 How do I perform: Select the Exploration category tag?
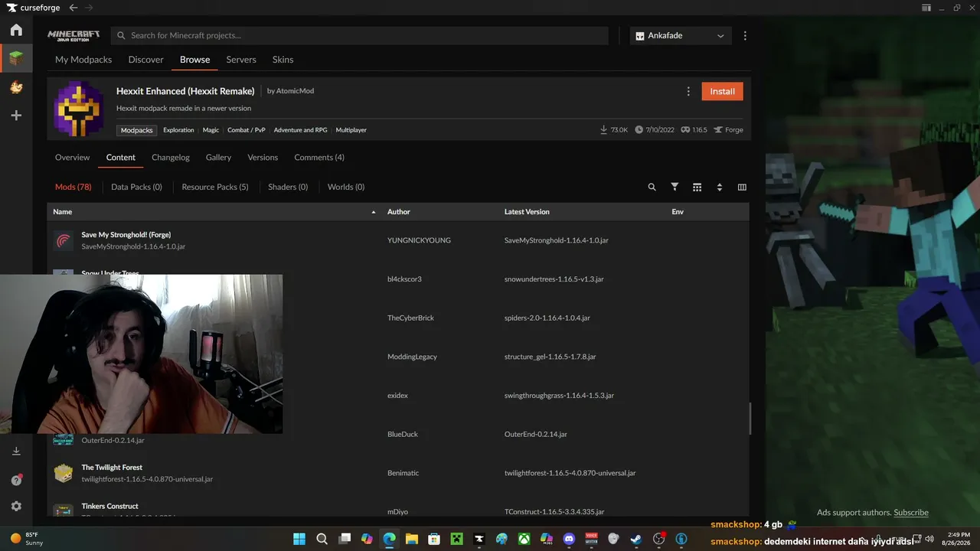coord(178,130)
